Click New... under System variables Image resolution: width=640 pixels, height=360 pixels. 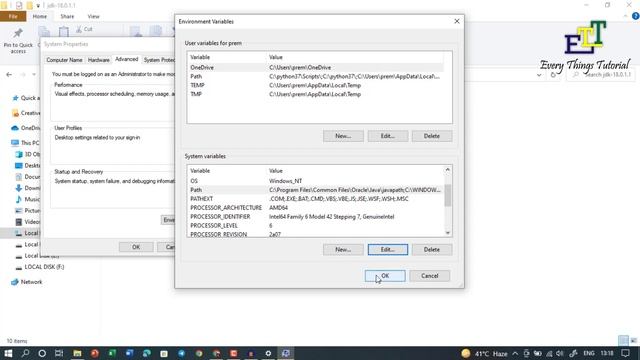point(343,249)
